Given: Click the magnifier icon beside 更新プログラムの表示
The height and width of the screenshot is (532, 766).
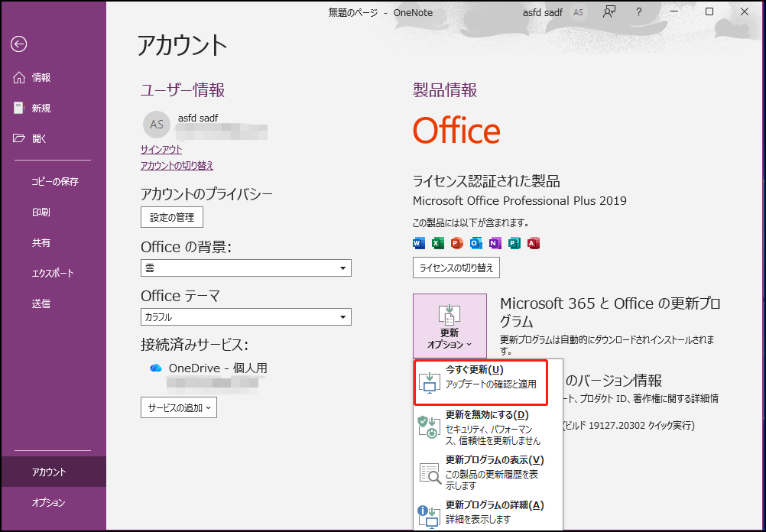Looking at the screenshot, I should 430,473.
